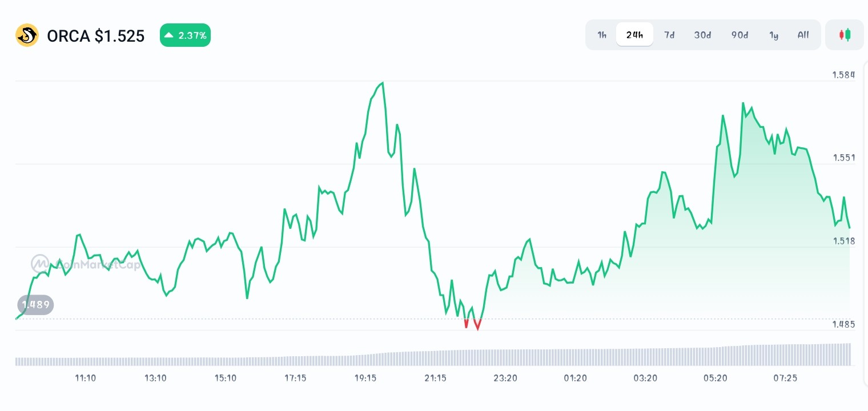Click the 21:15 time axis label
The height and width of the screenshot is (411, 868).
pyautogui.click(x=435, y=378)
